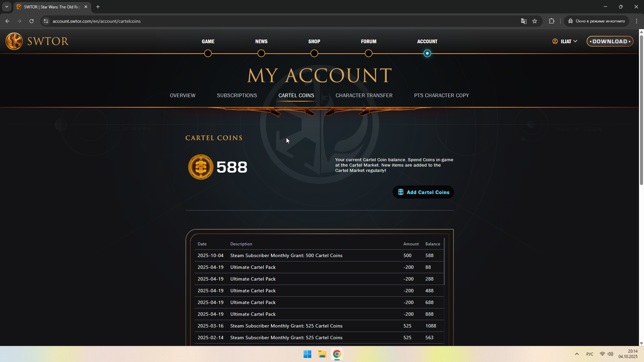View site information icon in address bar

46,21
